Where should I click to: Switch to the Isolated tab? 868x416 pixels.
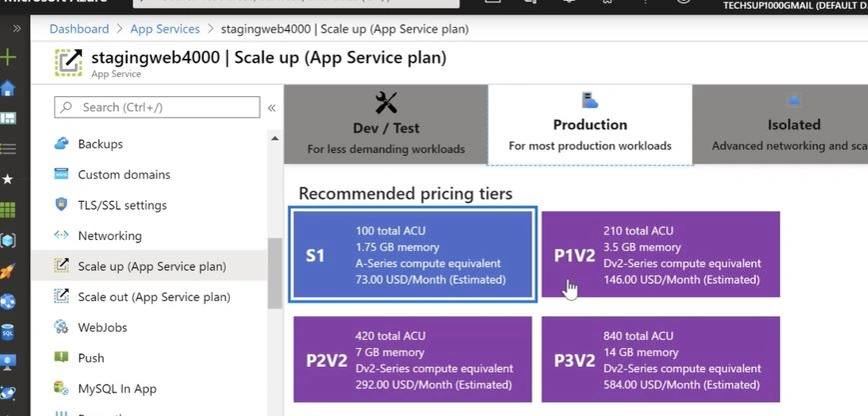point(780,124)
